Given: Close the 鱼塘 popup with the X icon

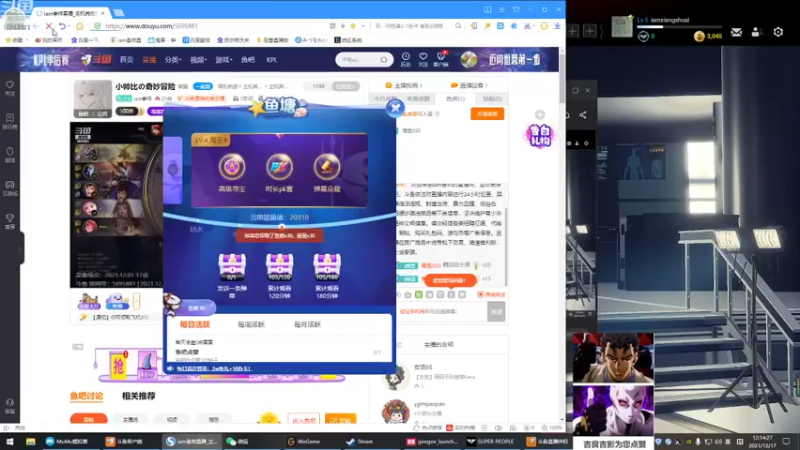Looking at the screenshot, I should pyautogui.click(x=395, y=108).
